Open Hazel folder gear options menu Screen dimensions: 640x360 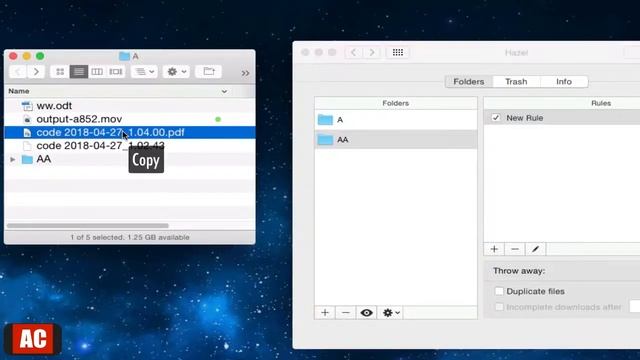pos(391,313)
